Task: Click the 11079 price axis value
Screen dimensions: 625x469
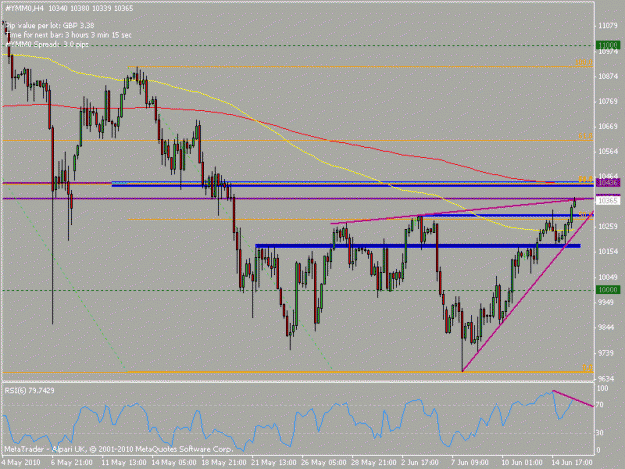Action: (608, 26)
